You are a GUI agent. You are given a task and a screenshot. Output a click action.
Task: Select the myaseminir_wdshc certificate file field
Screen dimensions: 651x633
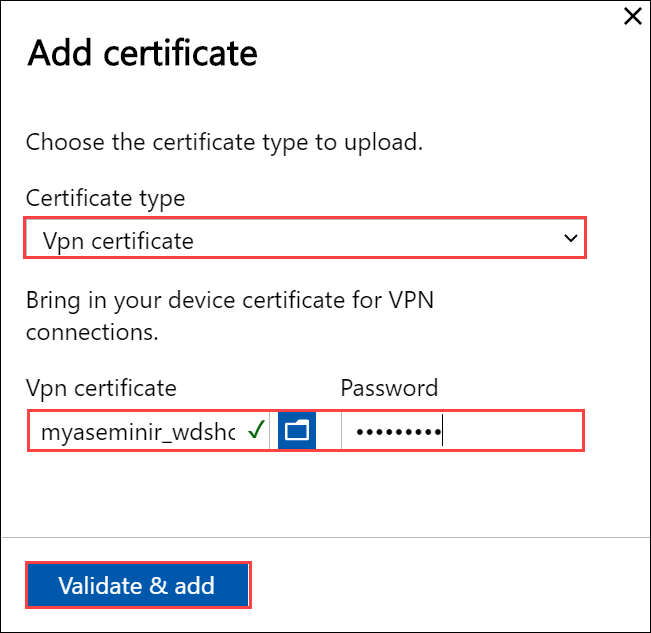(138, 432)
